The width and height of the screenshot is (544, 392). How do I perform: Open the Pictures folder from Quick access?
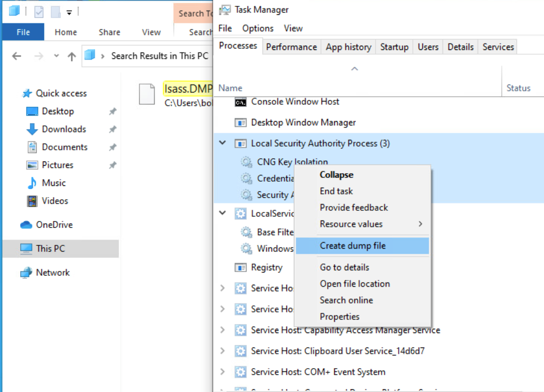[56, 165]
